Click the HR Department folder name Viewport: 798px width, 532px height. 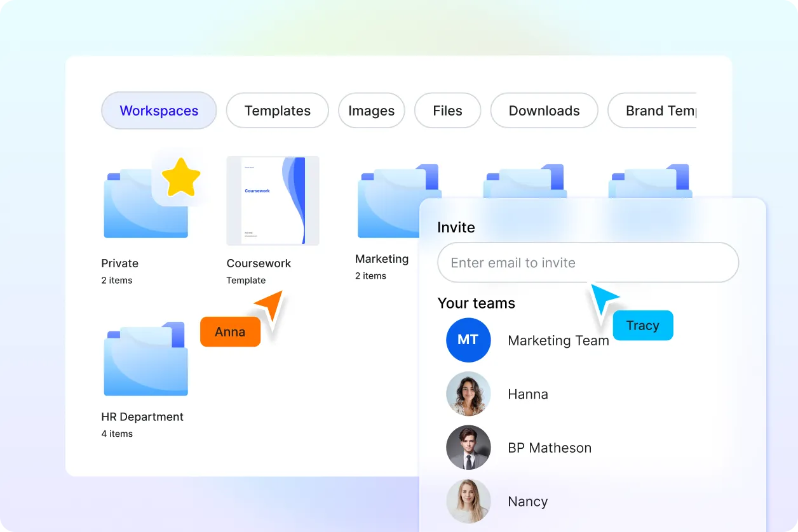[142, 417]
